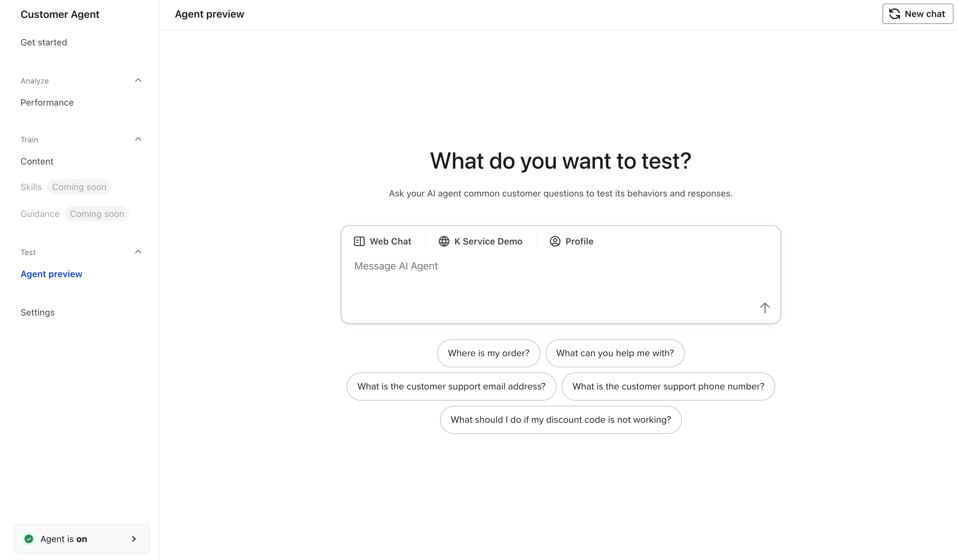Open Settings in the sidebar
This screenshot has height=560, width=958.
38,313
